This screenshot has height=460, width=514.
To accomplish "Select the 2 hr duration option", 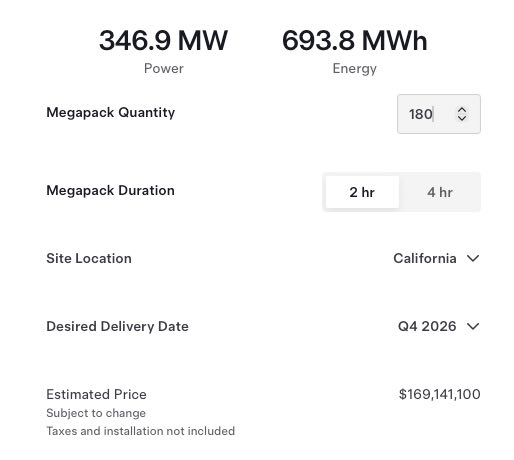I will 362,192.
